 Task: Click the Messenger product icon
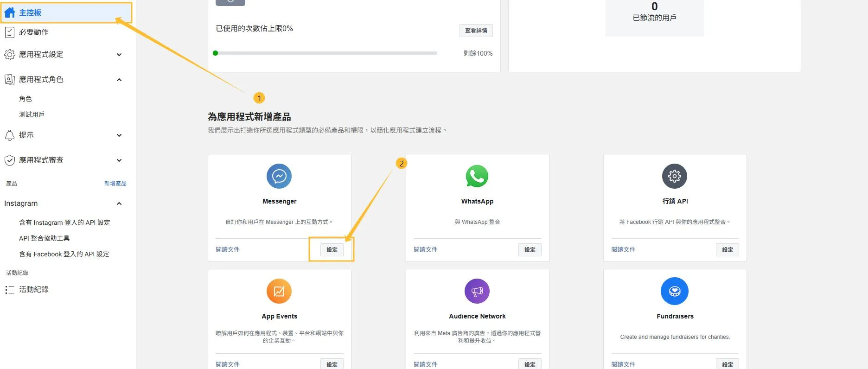click(x=279, y=176)
